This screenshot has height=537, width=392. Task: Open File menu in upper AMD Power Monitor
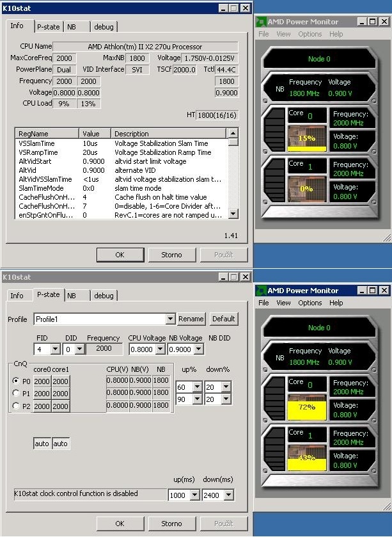pos(263,34)
